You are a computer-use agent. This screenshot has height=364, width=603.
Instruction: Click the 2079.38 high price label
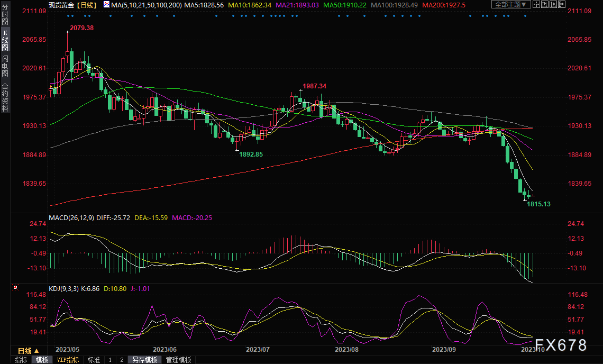[81, 28]
